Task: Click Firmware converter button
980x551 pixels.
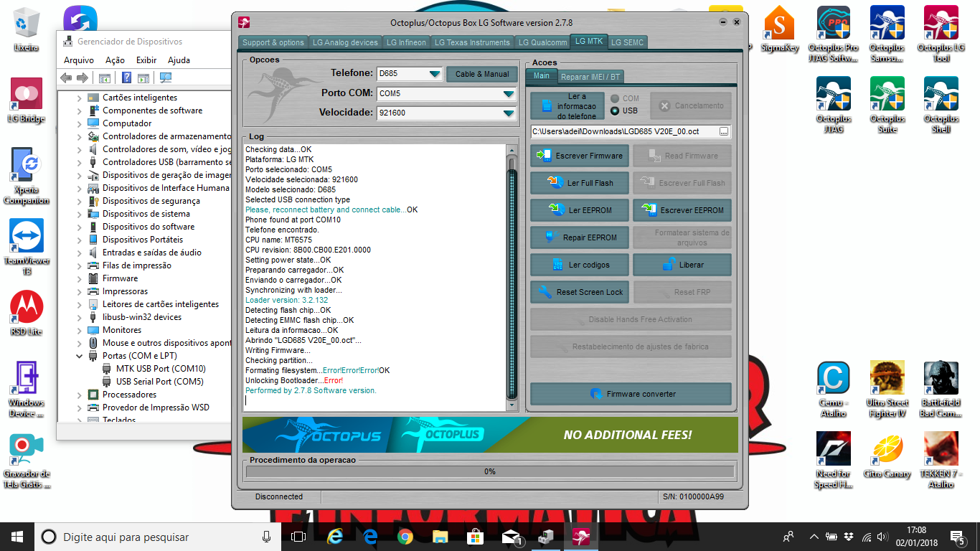Action: coord(631,394)
